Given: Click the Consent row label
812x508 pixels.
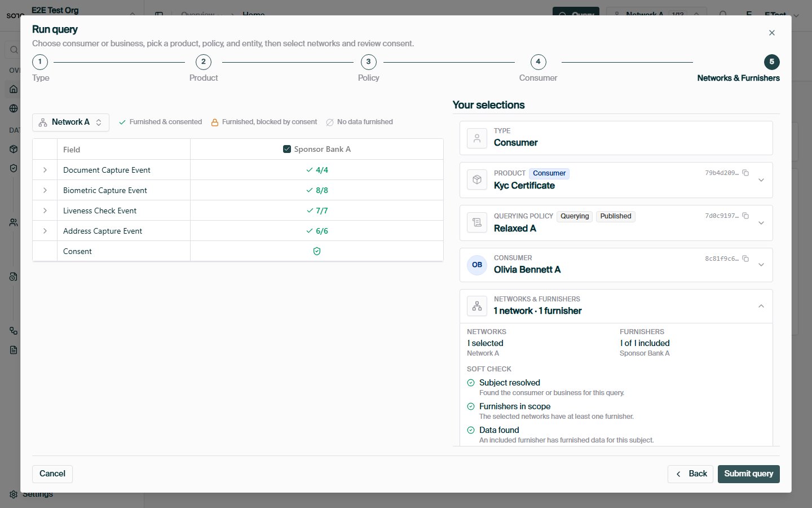Looking at the screenshot, I should 77,251.
